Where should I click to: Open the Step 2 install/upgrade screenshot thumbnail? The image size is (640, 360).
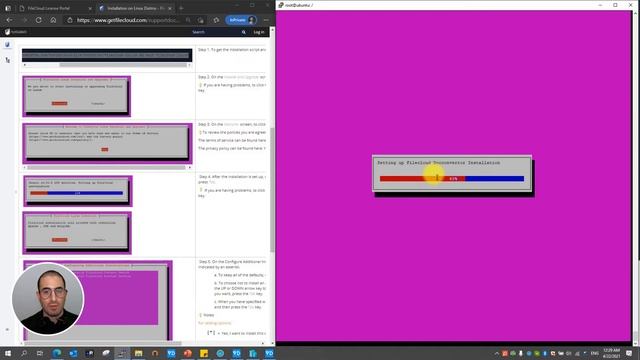point(77,96)
